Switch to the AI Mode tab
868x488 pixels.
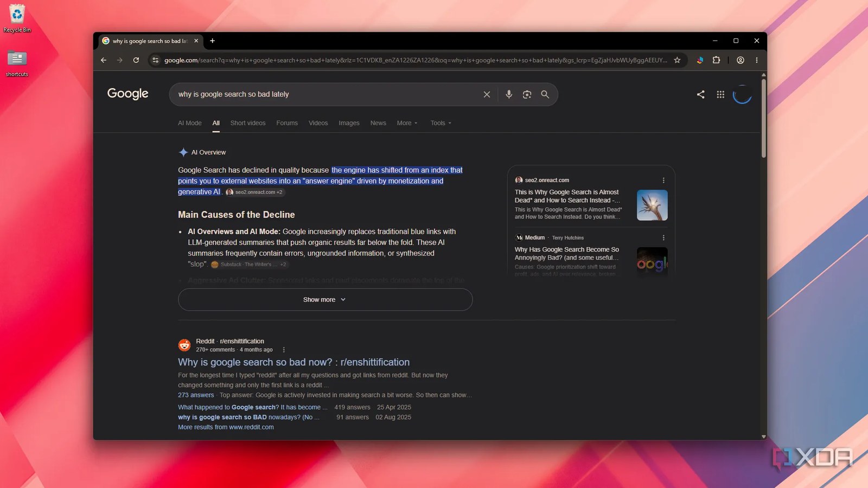[x=189, y=123]
